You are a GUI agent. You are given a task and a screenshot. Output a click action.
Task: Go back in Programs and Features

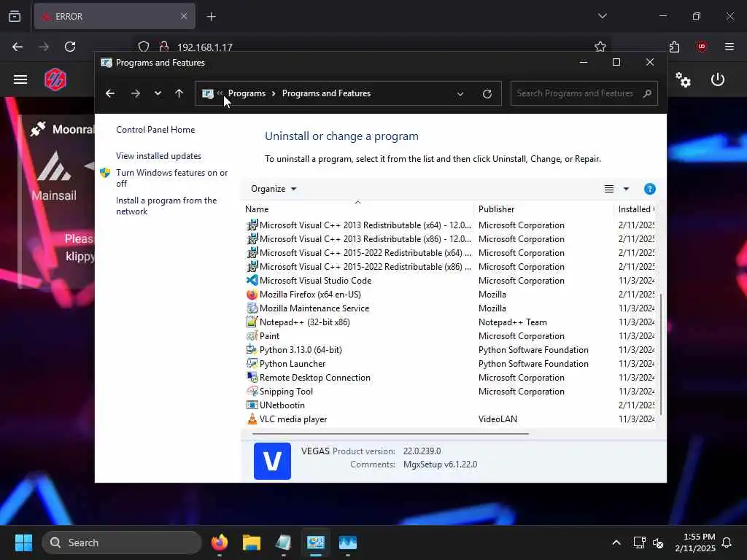[110, 93]
